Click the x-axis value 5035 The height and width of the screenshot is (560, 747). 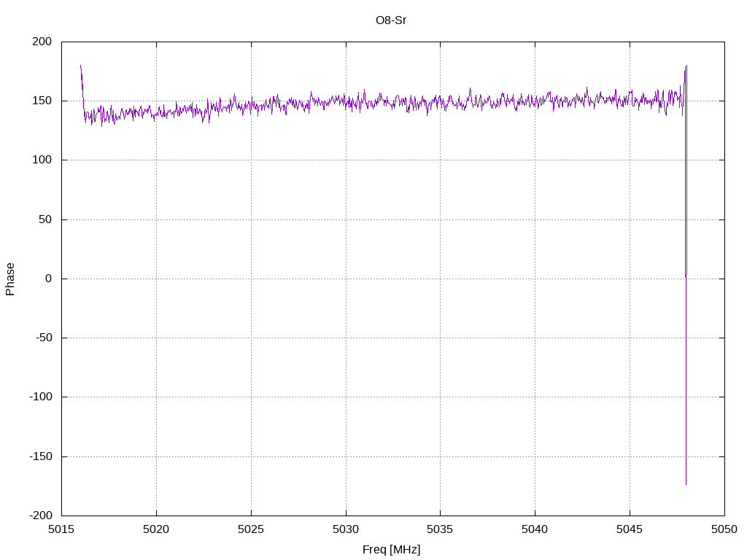tap(440, 529)
